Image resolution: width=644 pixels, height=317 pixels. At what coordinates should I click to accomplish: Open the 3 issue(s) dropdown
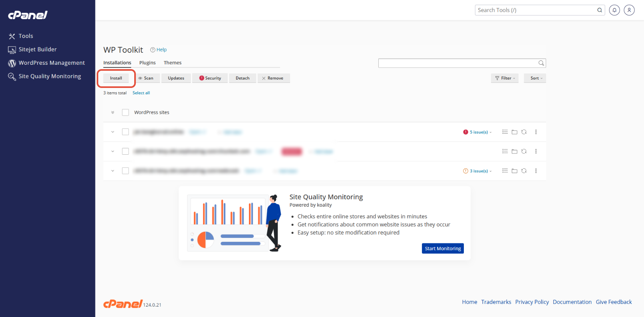tap(481, 171)
